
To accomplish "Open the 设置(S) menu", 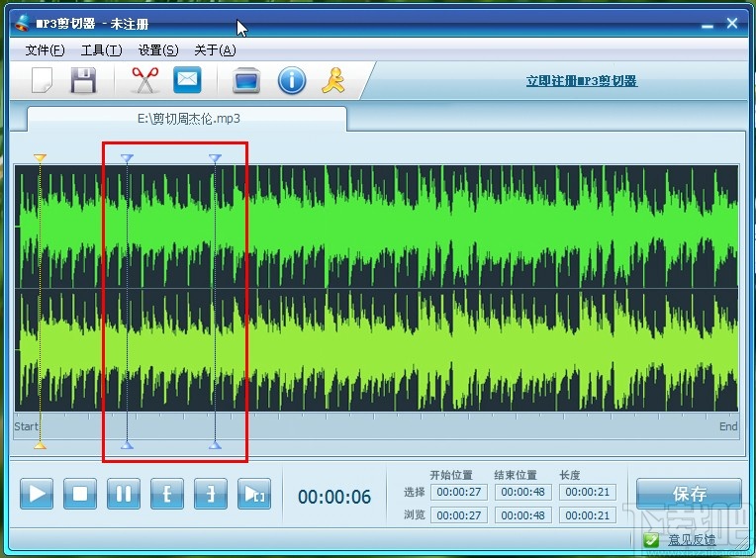I will click(x=158, y=50).
